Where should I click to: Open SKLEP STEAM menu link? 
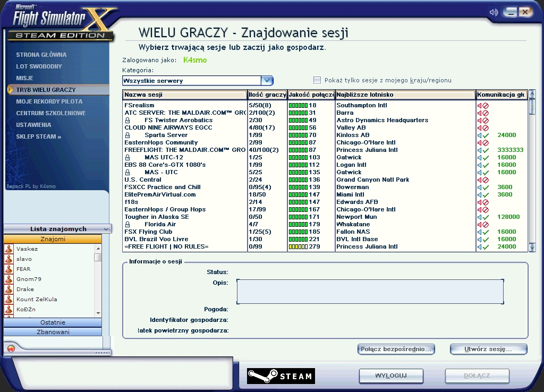point(38,137)
